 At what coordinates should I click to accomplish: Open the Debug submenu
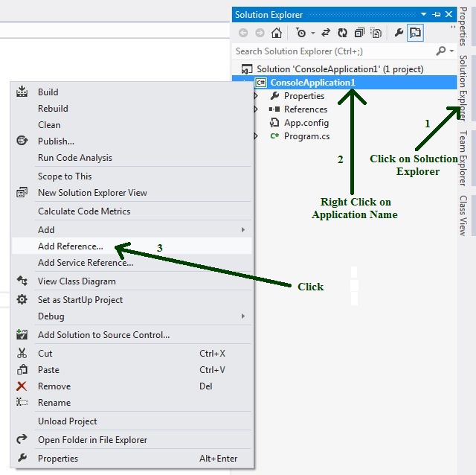pos(132,316)
